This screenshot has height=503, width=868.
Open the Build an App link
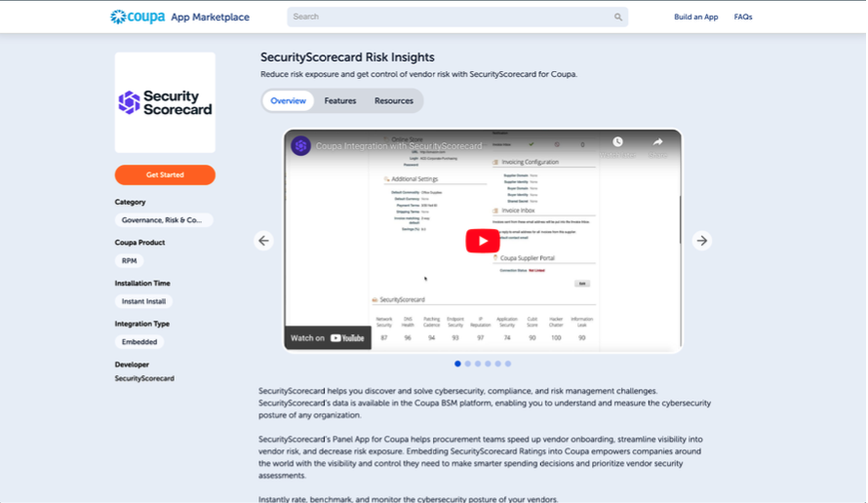coord(695,18)
